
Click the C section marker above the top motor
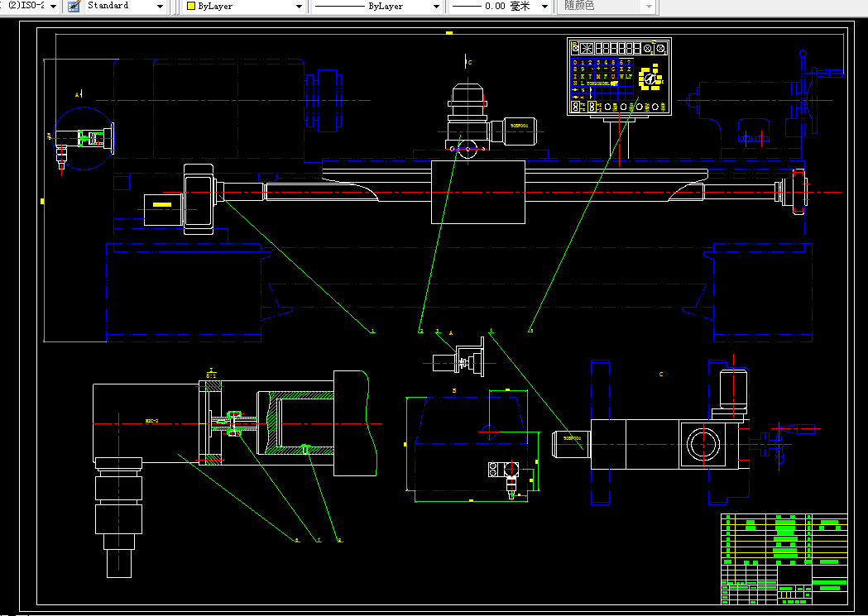tap(469, 63)
